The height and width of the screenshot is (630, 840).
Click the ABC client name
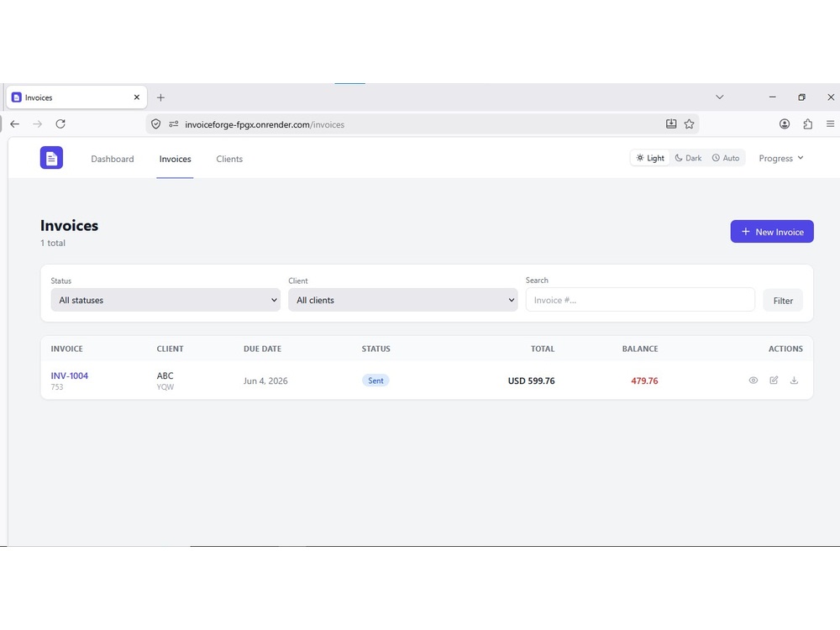pos(165,375)
